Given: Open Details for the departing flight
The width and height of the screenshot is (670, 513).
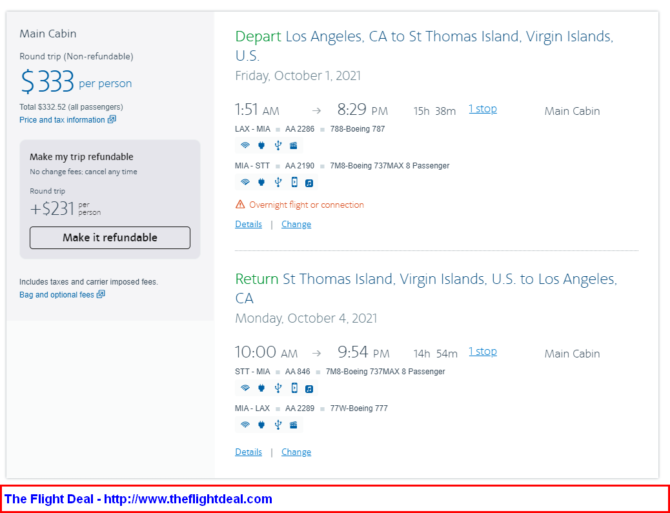Looking at the screenshot, I should pos(248,224).
